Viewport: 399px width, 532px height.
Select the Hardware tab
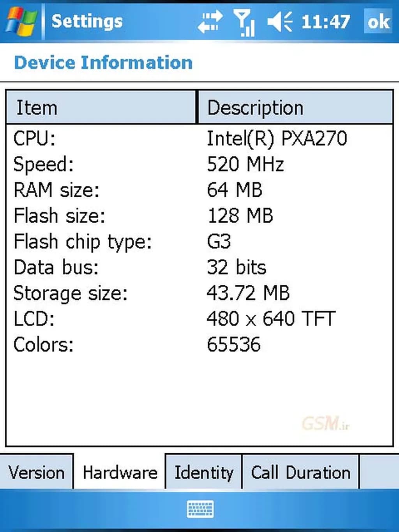[120, 473]
